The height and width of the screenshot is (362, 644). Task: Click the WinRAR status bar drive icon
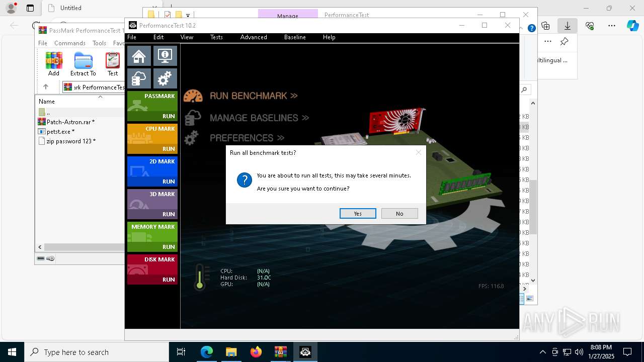(x=41, y=258)
